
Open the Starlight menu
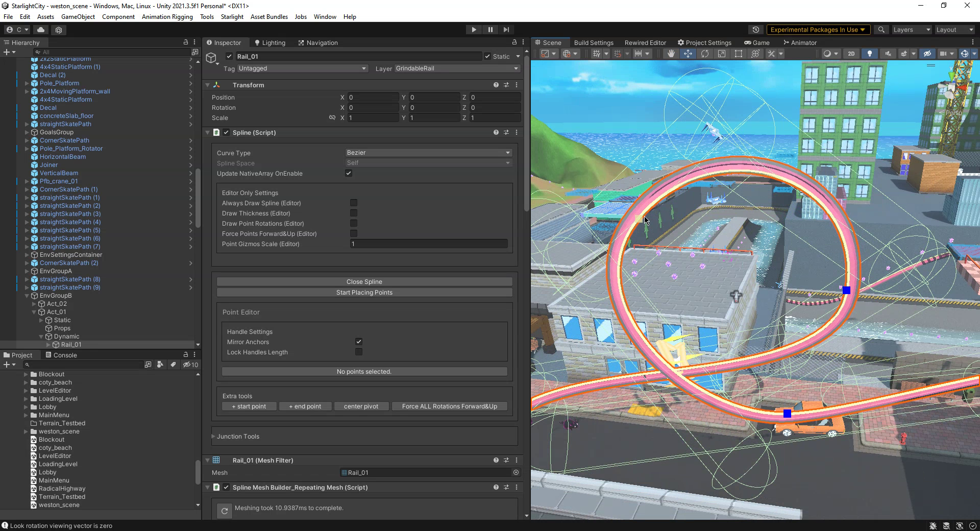[x=232, y=16]
